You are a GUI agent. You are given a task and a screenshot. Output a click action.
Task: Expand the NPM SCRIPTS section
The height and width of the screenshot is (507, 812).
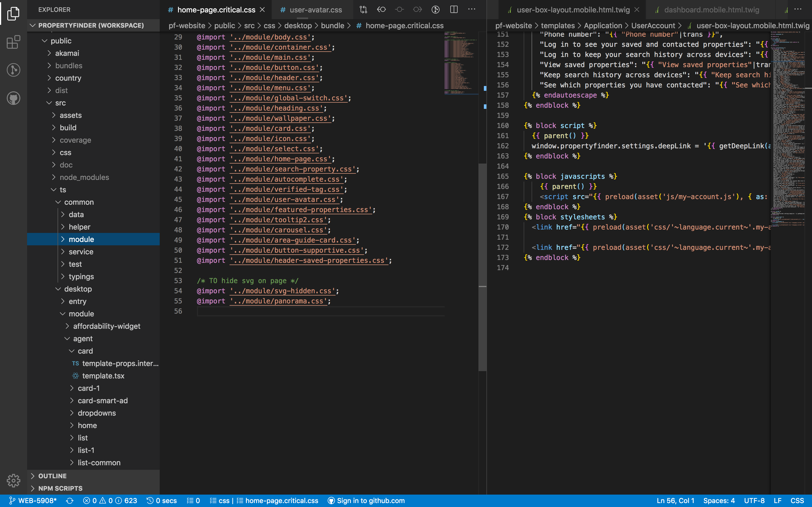pyautogui.click(x=60, y=488)
